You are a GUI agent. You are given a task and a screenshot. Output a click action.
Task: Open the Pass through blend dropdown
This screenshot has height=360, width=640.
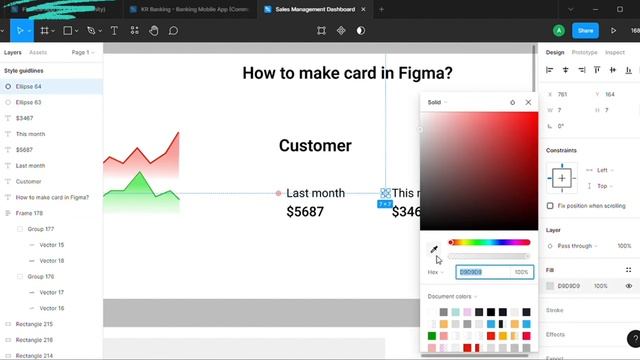577,246
